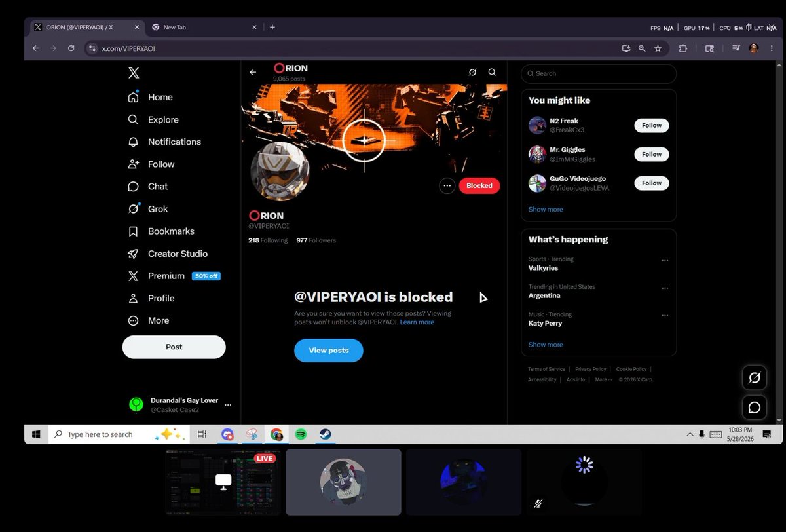Switch to the New Tab browser tab
The width and height of the screenshot is (786, 532).
tap(203, 28)
